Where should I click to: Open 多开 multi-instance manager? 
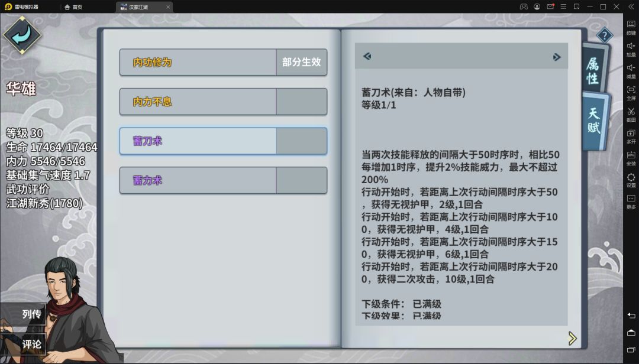point(631,136)
